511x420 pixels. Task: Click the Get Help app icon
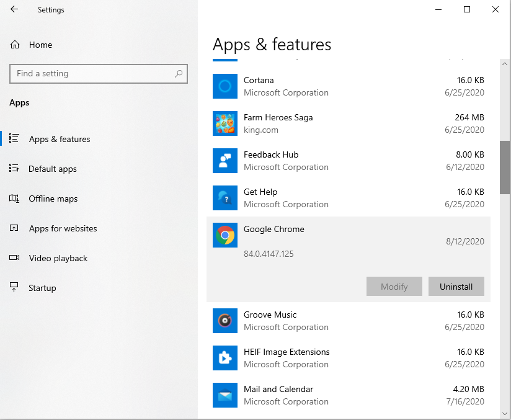(225, 198)
